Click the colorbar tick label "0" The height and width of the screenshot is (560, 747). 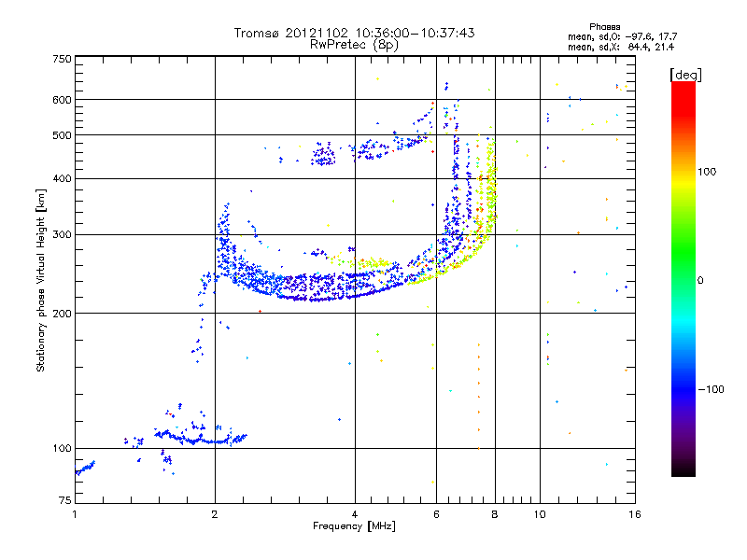point(700,281)
